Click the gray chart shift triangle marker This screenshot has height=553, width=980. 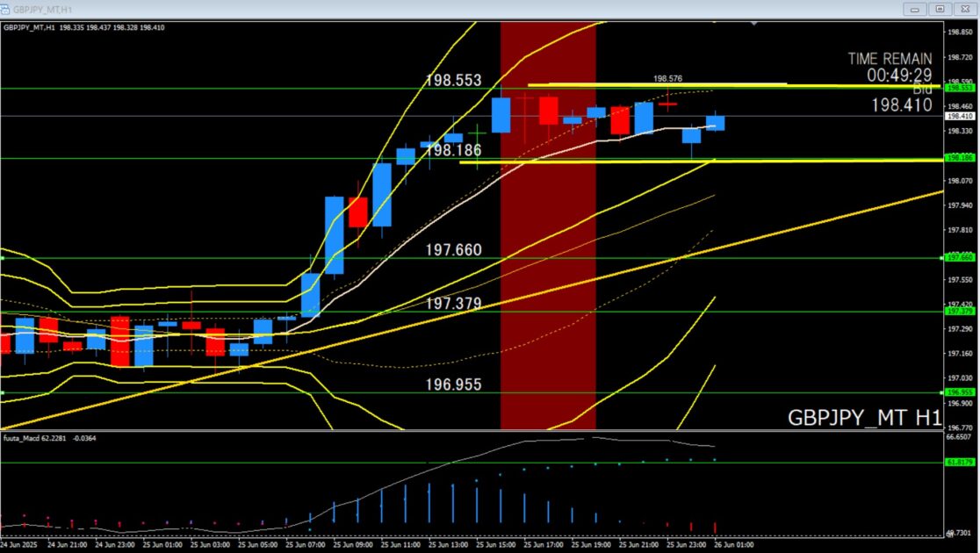755,24
